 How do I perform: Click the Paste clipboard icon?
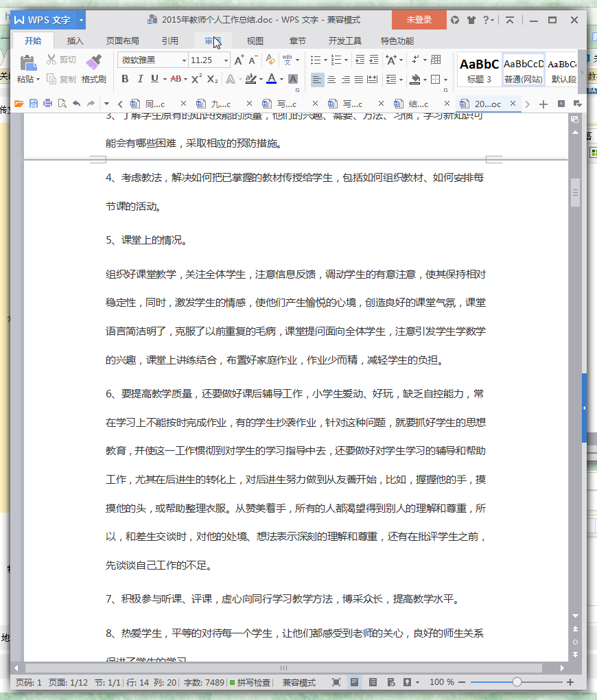[x=28, y=63]
